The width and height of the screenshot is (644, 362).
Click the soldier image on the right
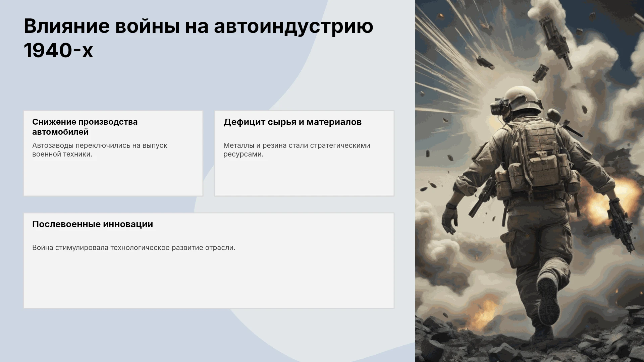point(530,181)
